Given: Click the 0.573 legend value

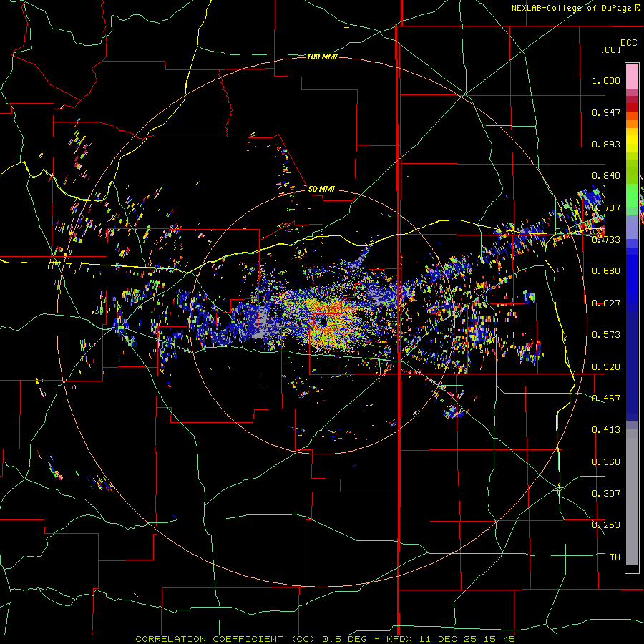Looking at the screenshot, I should (x=606, y=335).
